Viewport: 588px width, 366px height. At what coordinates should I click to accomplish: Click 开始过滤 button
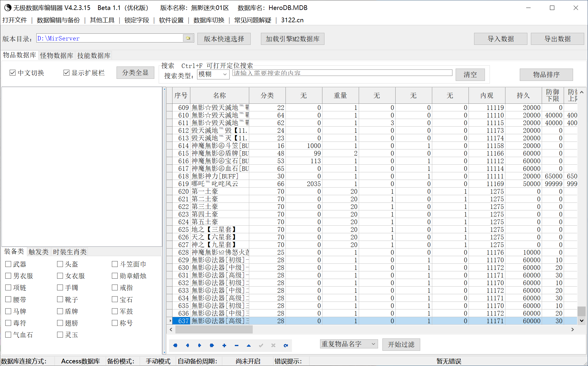401,344
